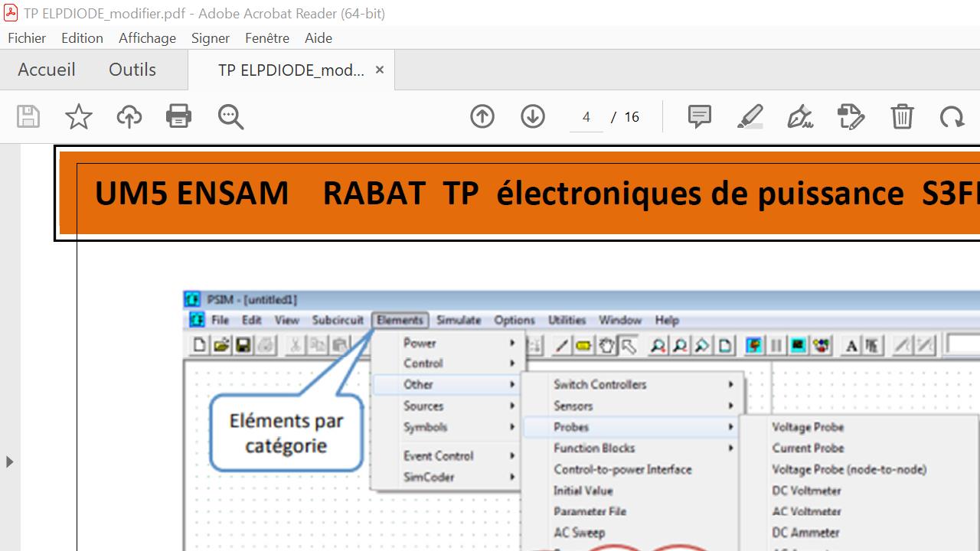
Task: Open the Fenêtre menu
Action: [x=267, y=38]
